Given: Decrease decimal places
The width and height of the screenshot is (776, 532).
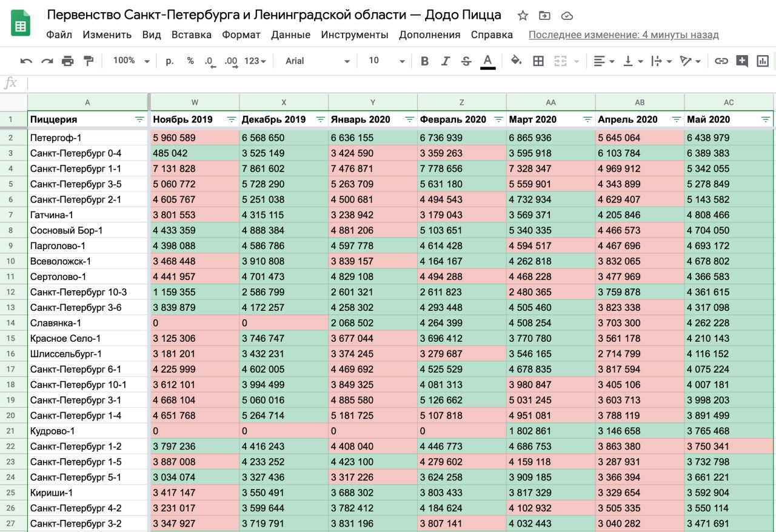Looking at the screenshot, I should point(210,61).
